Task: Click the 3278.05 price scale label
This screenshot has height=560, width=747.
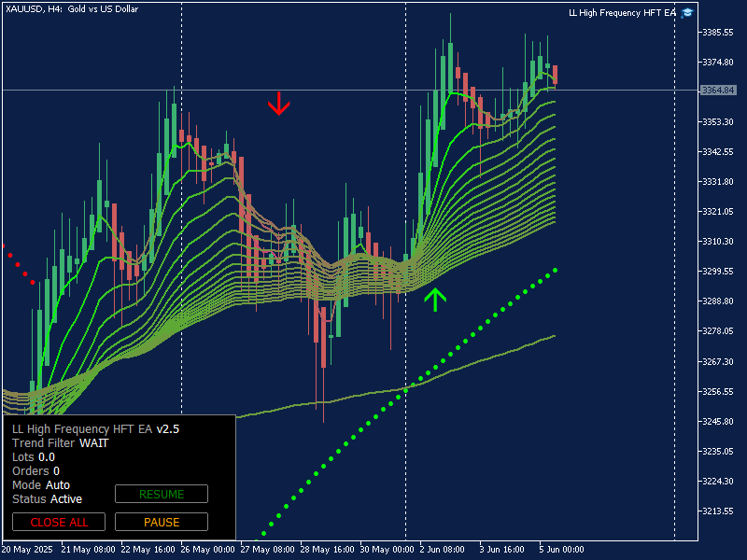Action: point(718,331)
